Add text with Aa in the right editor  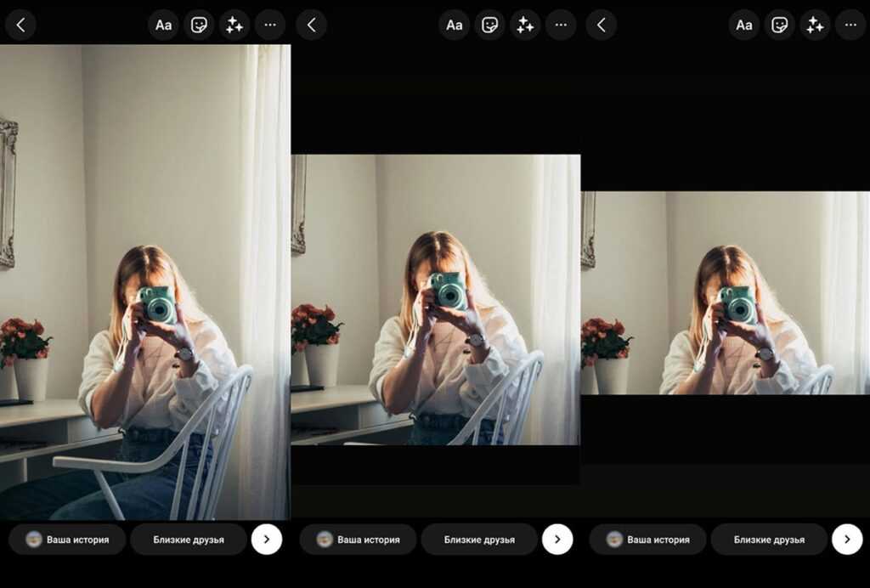(744, 25)
